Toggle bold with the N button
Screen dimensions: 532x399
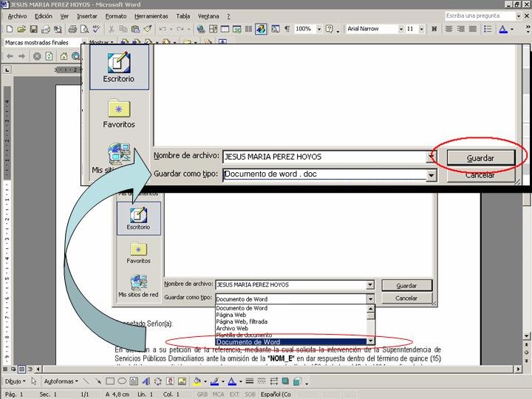point(434,29)
